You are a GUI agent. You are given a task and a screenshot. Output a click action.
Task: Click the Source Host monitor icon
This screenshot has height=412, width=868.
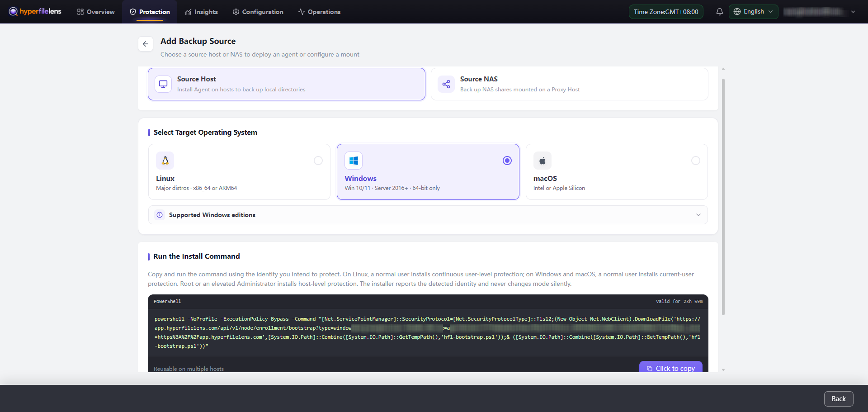tap(163, 84)
